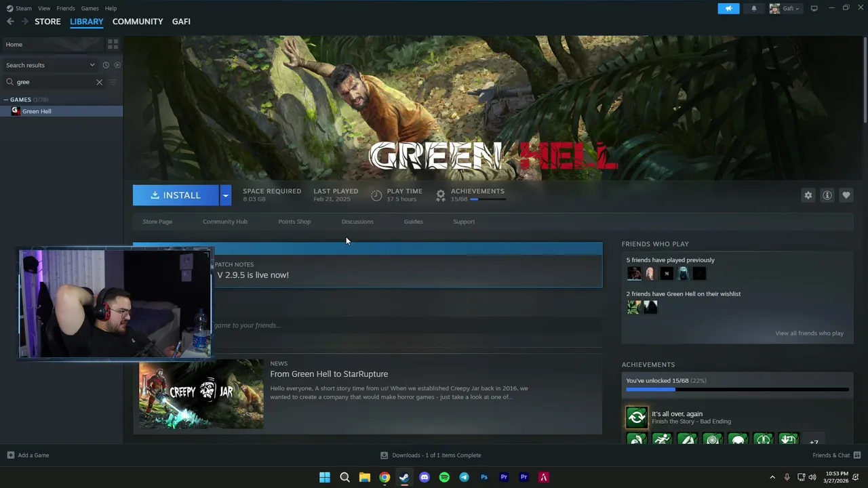
Task: Open Creepy Jar news thumbnail
Action: point(201,394)
